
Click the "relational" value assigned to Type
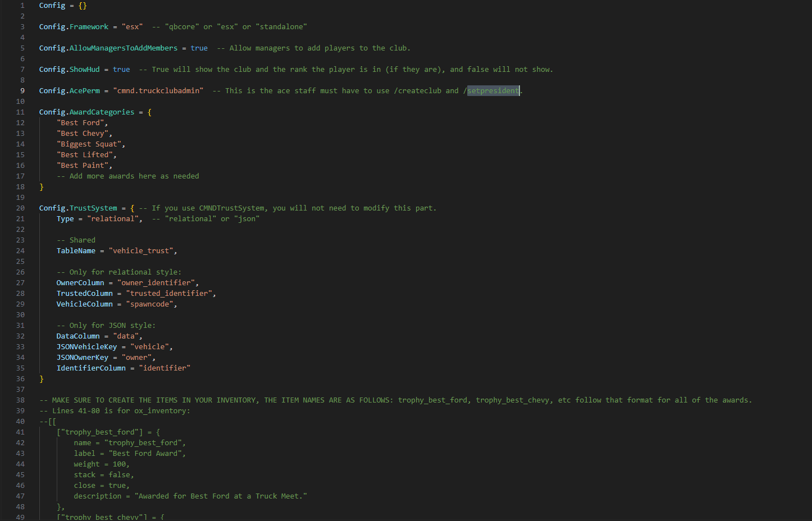coord(113,219)
